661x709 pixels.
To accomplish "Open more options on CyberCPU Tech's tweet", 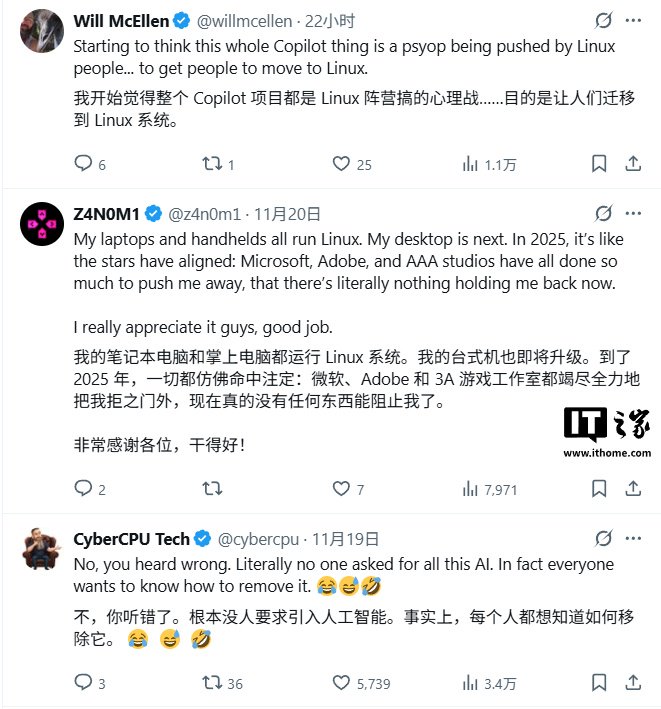I will click(633, 538).
